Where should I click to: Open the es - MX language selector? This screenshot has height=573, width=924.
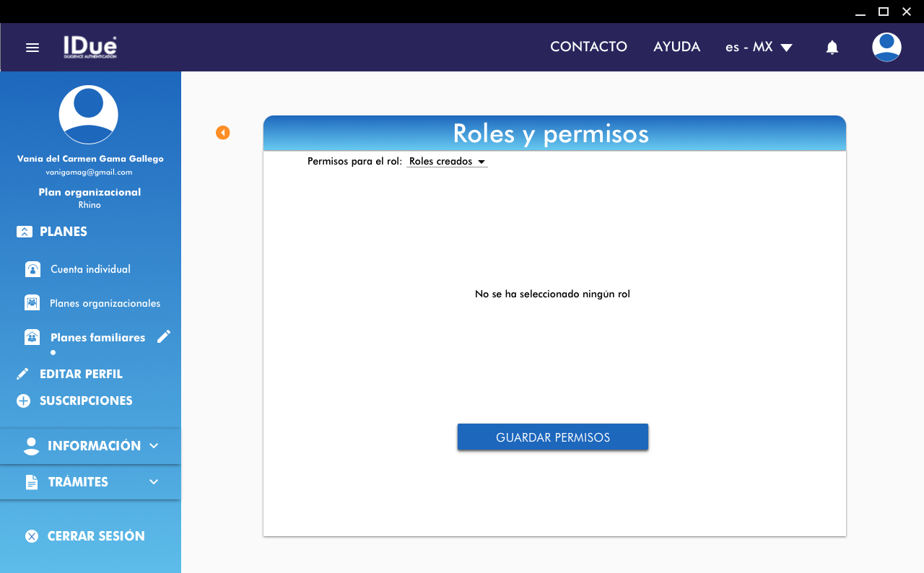759,48
